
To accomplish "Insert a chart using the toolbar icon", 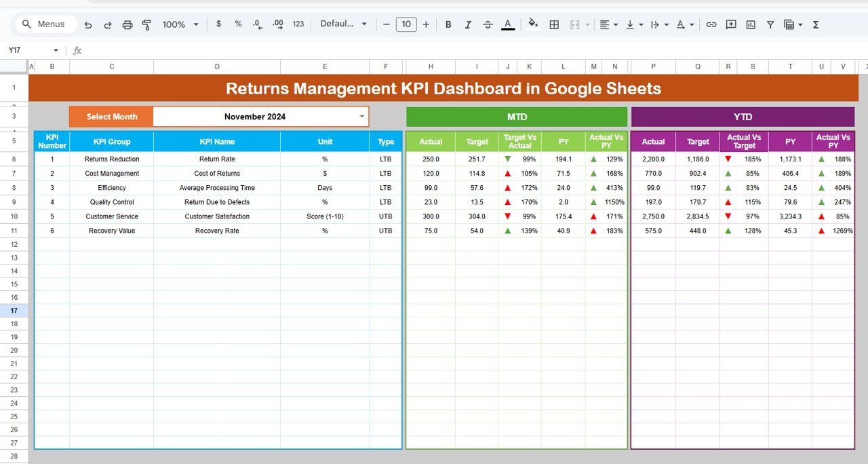I will 750,24.
